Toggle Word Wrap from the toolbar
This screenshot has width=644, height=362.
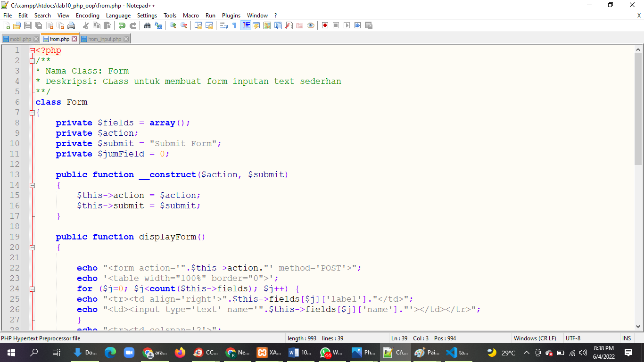[224, 25]
